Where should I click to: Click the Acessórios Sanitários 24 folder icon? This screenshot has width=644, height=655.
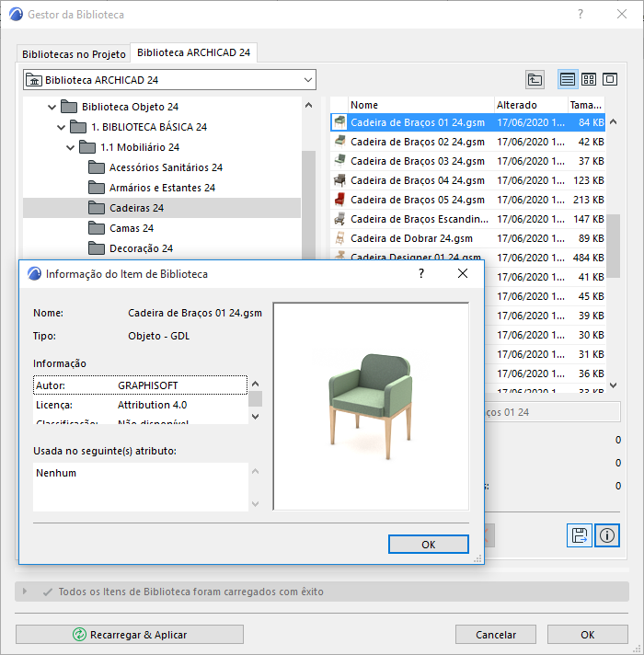coord(97,167)
